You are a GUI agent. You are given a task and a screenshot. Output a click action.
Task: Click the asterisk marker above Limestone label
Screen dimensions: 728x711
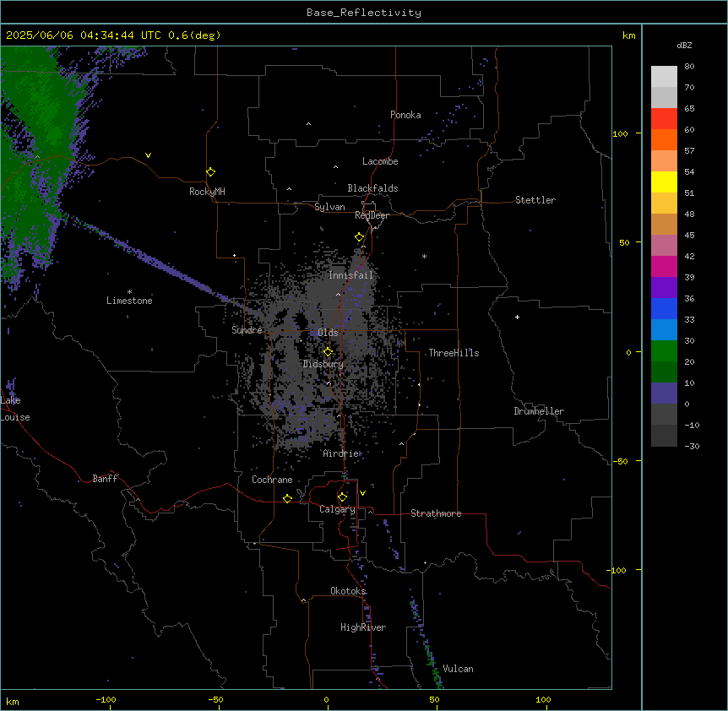pos(129,292)
